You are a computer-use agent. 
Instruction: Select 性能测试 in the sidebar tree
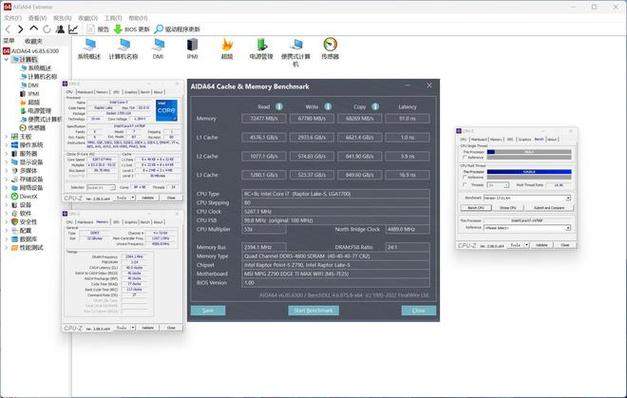[x=27, y=248]
